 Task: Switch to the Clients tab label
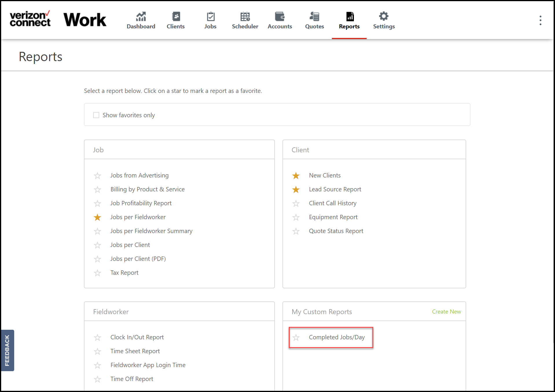[176, 26]
